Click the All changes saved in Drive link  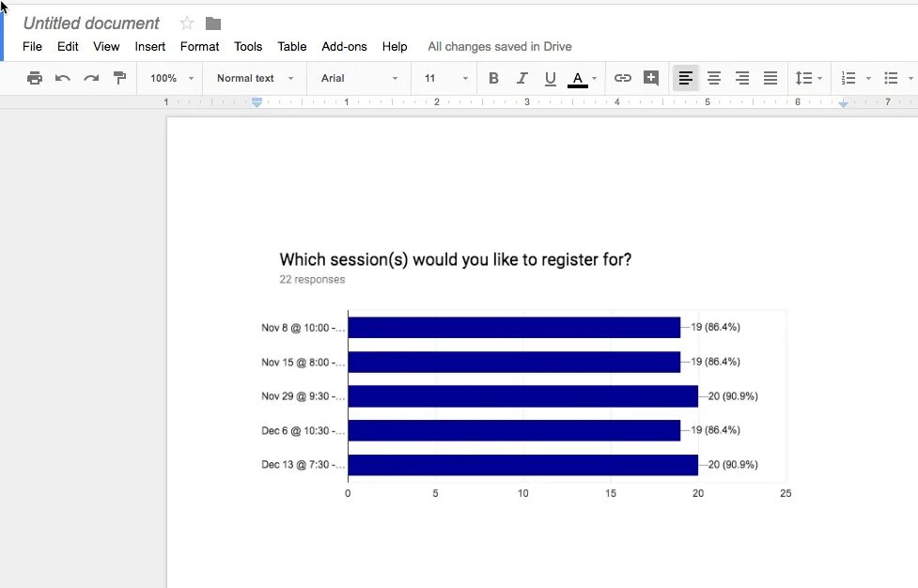click(499, 46)
